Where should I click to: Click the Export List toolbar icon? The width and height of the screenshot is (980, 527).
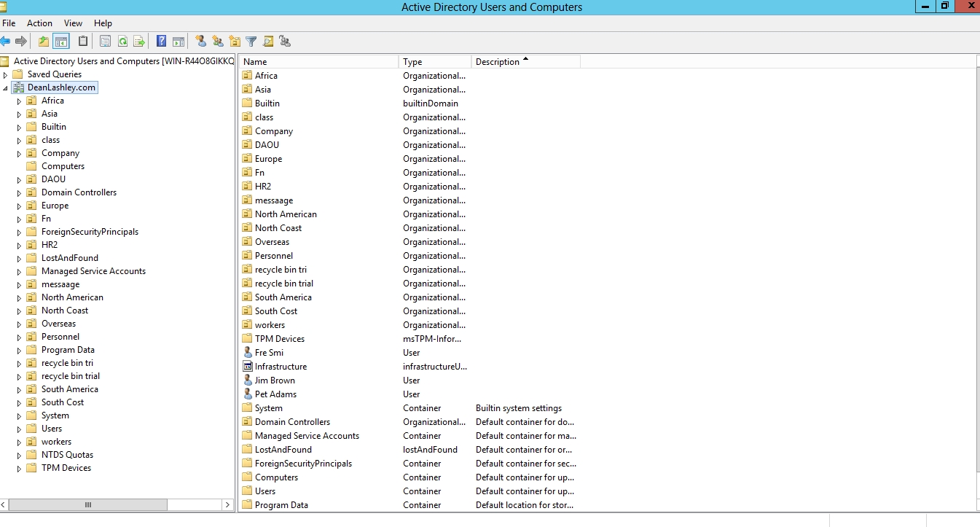point(138,42)
